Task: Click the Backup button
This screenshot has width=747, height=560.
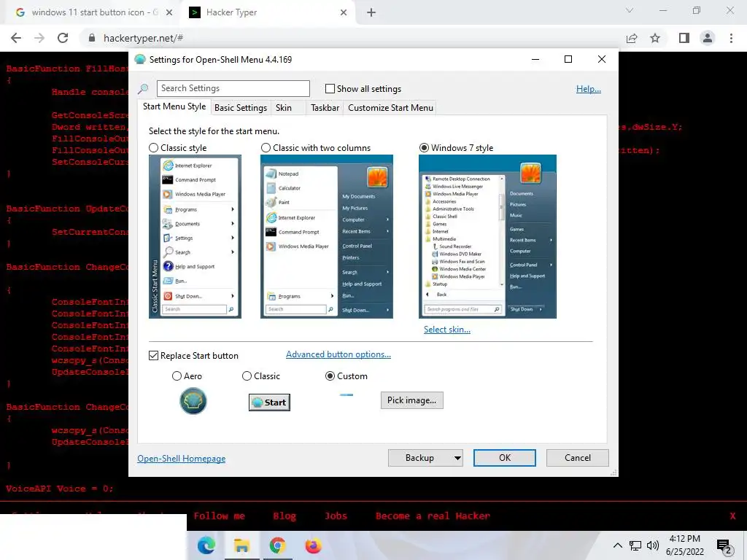Action: (419, 458)
